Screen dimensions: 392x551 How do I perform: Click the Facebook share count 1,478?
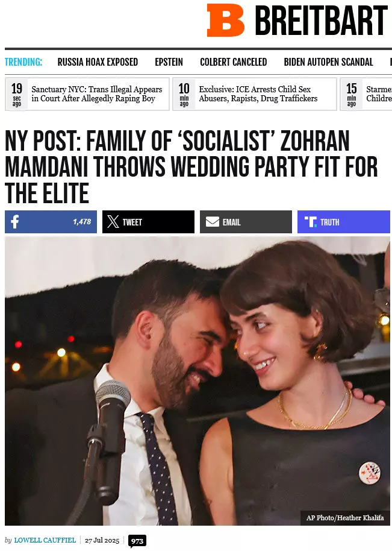point(82,222)
